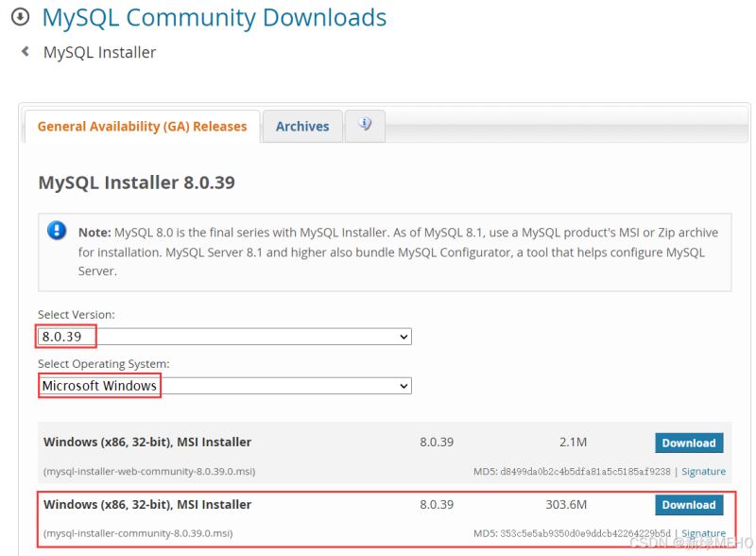The height and width of the screenshot is (556, 756).
Task: Select the MySQL Installer 8.0.39 heading text
Action: 136,182
